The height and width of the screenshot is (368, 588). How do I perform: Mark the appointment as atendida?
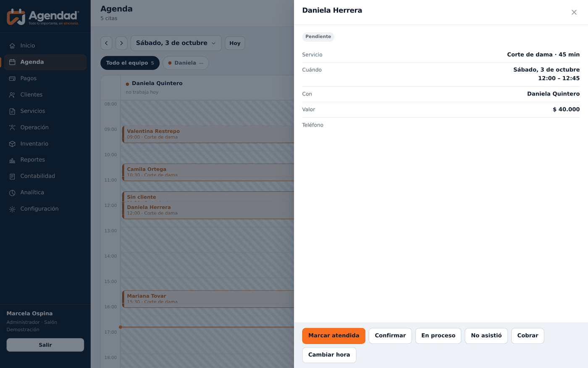[333, 336]
